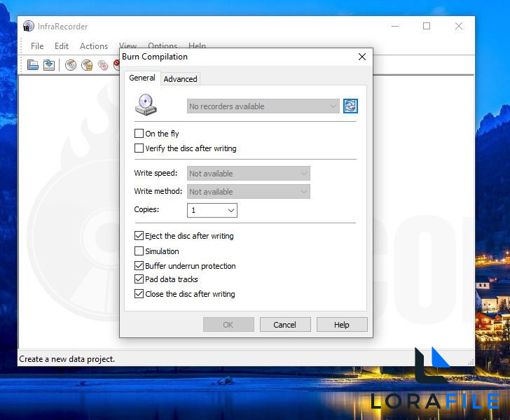Screen dimensions: 510x420
Task: Open the Help menu in menu bar
Action: (x=197, y=45)
